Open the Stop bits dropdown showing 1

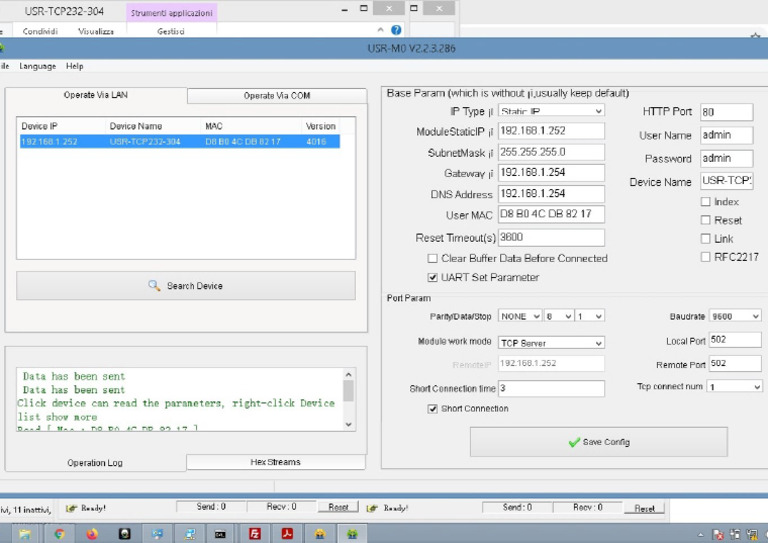590,316
